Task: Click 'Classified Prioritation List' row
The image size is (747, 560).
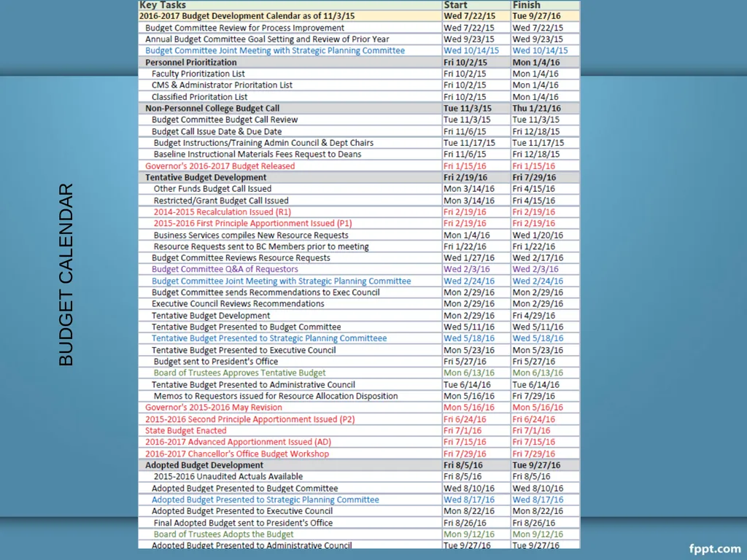Action: 359,97
